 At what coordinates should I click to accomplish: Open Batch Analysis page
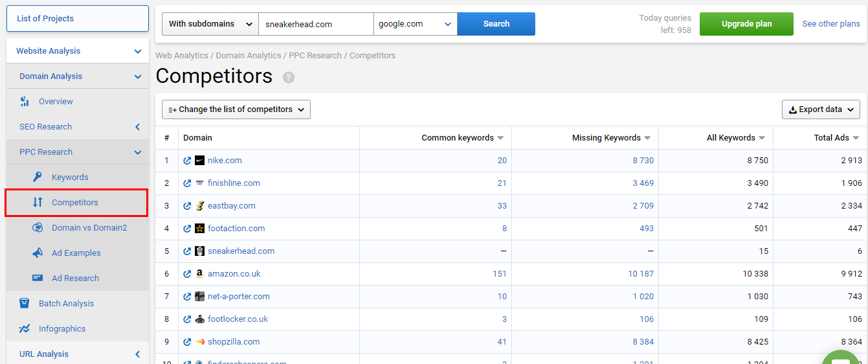point(66,304)
